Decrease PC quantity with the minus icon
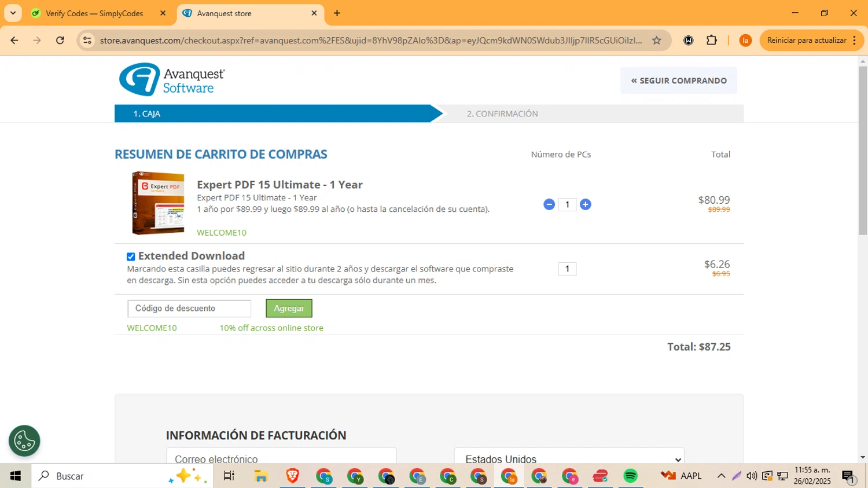This screenshot has width=868, height=488. coord(549,204)
